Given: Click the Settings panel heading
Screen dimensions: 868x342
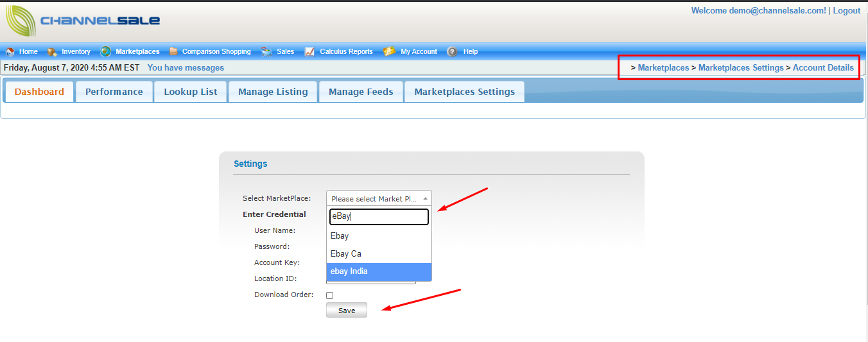Looking at the screenshot, I should click(250, 164).
